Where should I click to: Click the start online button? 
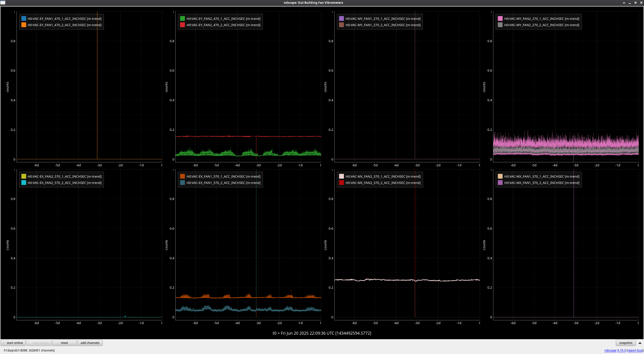pos(13,343)
